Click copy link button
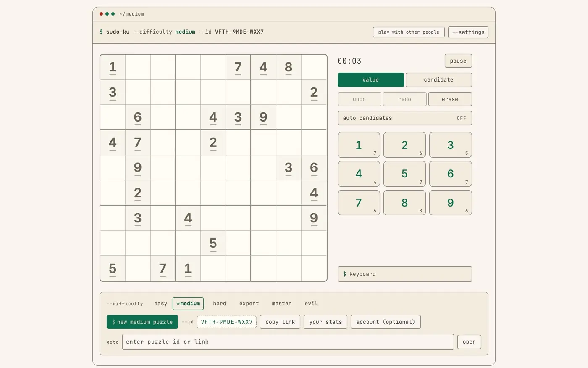The image size is (588, 368). 280,322
